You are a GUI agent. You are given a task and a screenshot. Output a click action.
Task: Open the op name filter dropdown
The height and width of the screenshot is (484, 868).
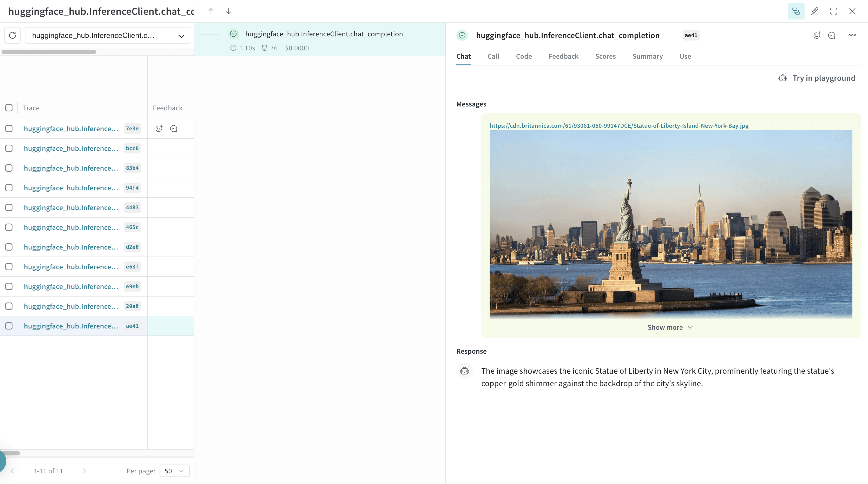(108, 35)
